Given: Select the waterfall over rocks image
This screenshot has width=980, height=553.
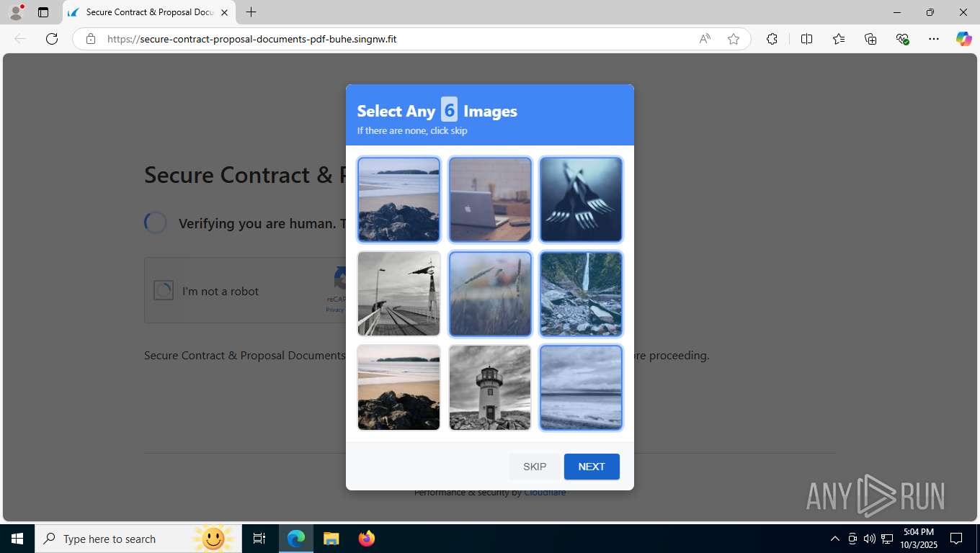Looking at the screenshot, I should pyautogui.click(x=581, y=294).
